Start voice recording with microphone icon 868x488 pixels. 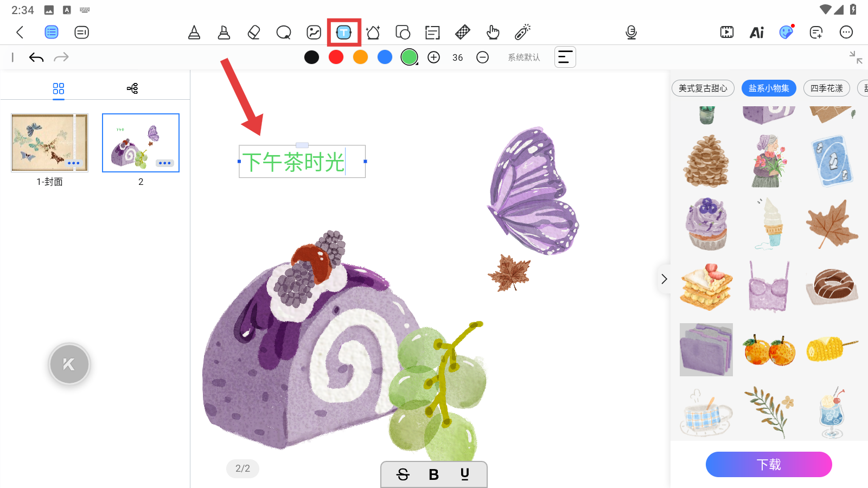click(631, 33)
